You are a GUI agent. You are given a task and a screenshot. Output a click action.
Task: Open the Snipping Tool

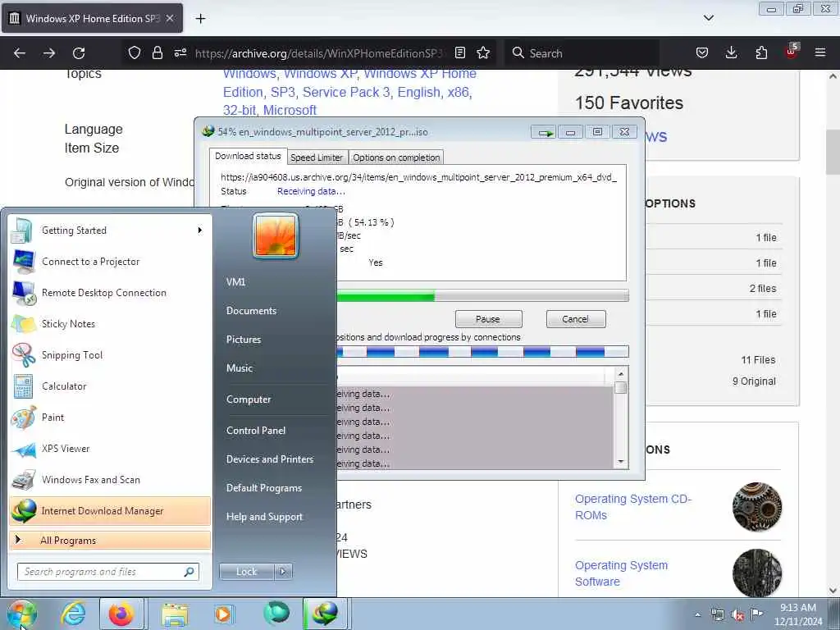(x=110, y=354)
